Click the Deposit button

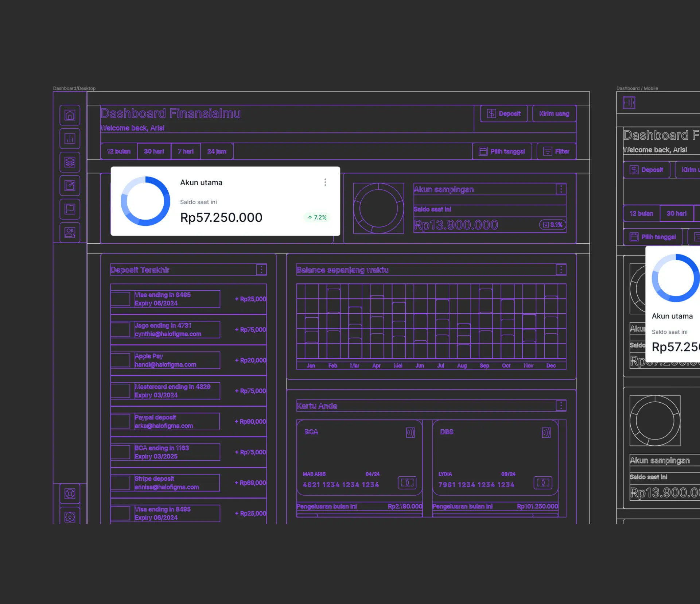click(x=504, y=114)
